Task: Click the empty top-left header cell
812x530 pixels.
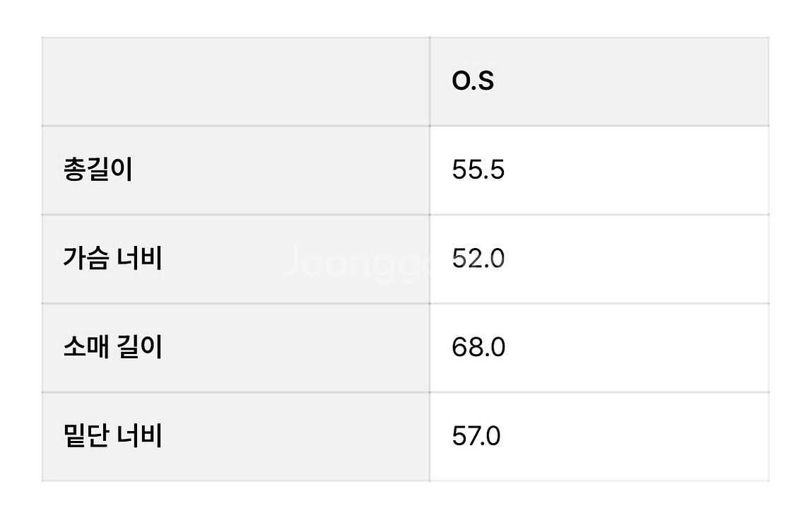Action: pyautogui.click(x=235, y=82)
